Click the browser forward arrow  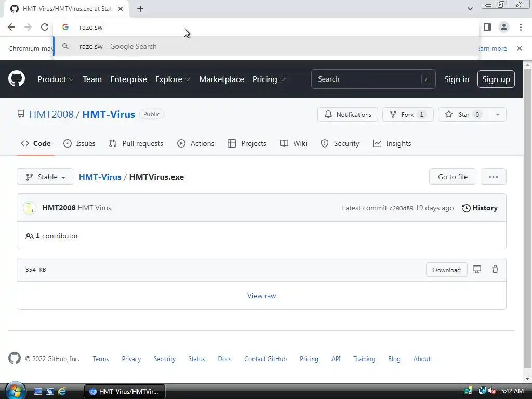[28, 27]
